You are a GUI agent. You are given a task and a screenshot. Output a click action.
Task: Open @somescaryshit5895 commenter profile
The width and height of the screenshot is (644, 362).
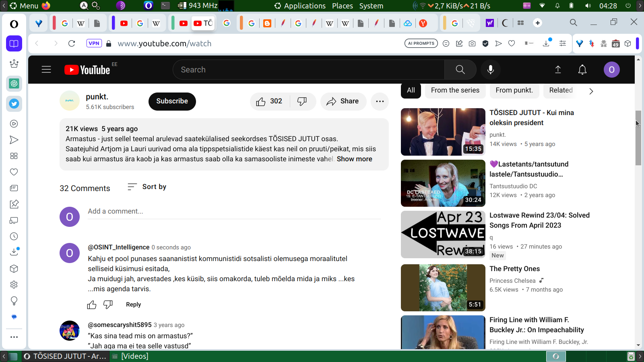tap(120, 325)
